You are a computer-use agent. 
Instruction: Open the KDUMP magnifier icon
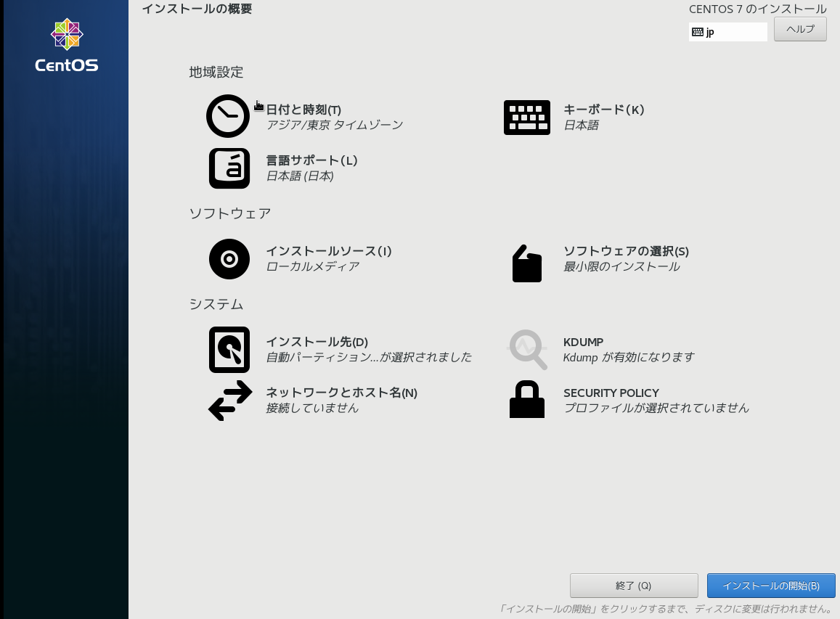(x=527, y=349)
